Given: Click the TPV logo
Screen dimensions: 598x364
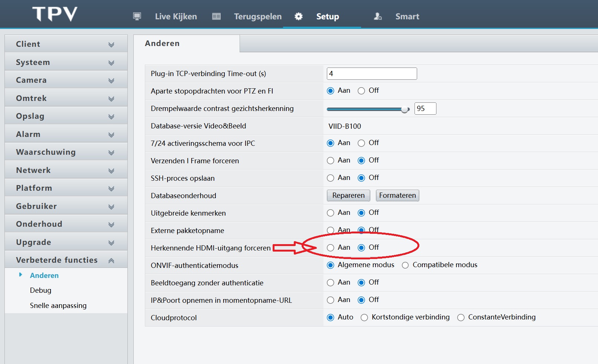Looking at the screenshot, I should pyautogui.click(x=55, y=14).
